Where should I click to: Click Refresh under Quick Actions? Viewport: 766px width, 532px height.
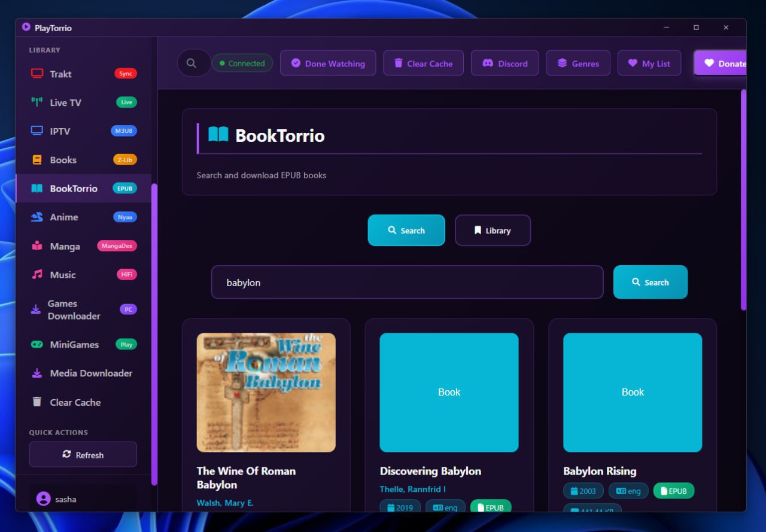pos(83,455)
